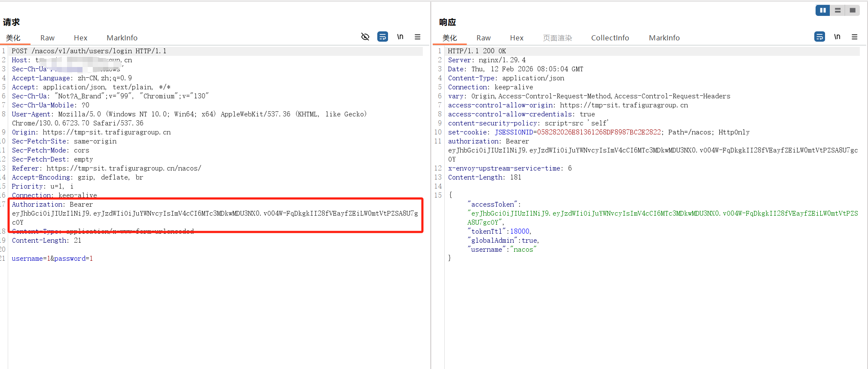The image size is (868, 369).
Task: Switch to combined tabbed layout icon
Action: (x=853, y=10)
